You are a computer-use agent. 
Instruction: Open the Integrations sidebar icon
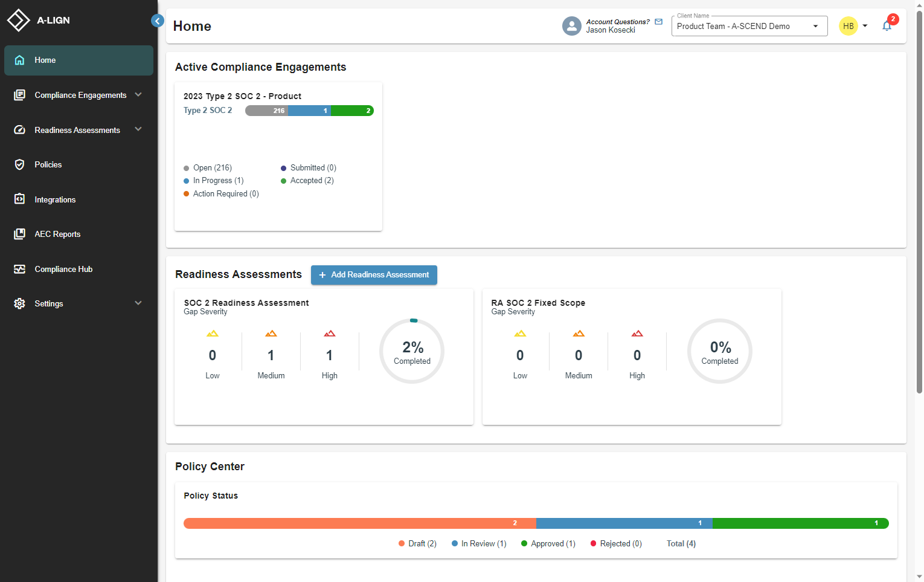pyautogui.click(x=19, y=199)
